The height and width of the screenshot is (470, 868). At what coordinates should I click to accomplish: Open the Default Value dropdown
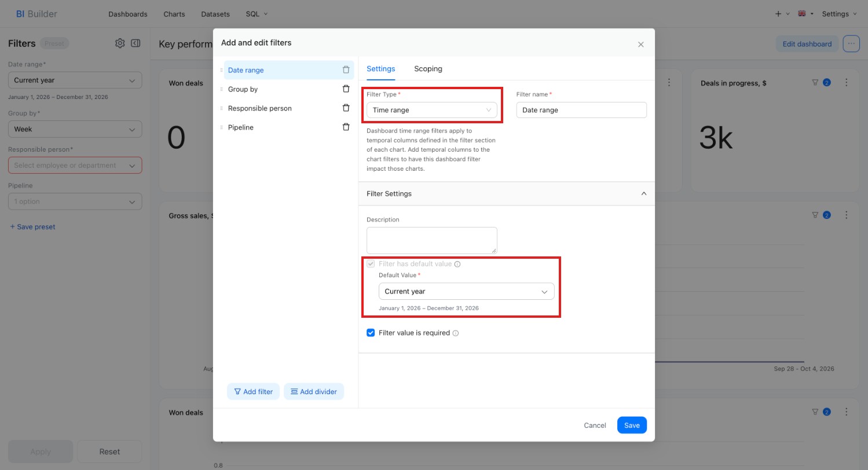(x=466, y=292)
